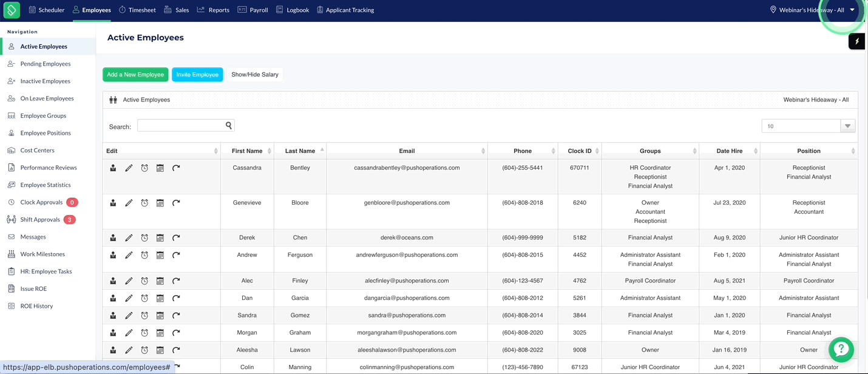Click person profile icon for Dan Garcia
Image resolution: width=868 pixels, height=374 pixels.
tap(113, 298)
